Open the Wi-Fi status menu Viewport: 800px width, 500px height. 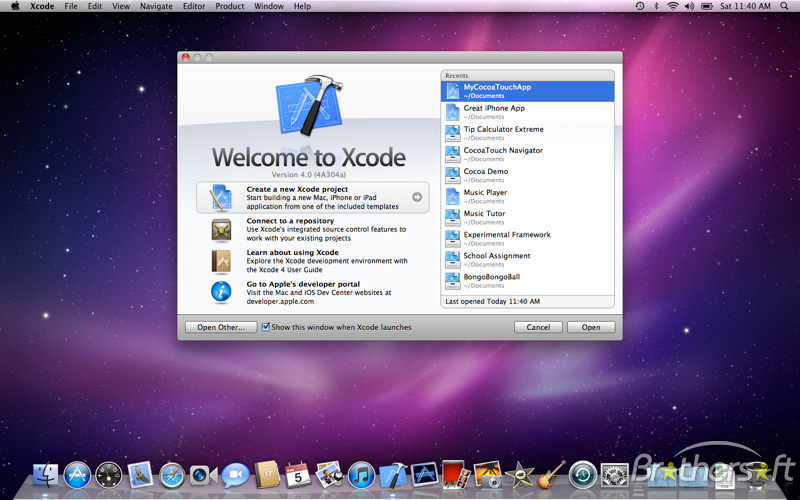pos(673,6)
